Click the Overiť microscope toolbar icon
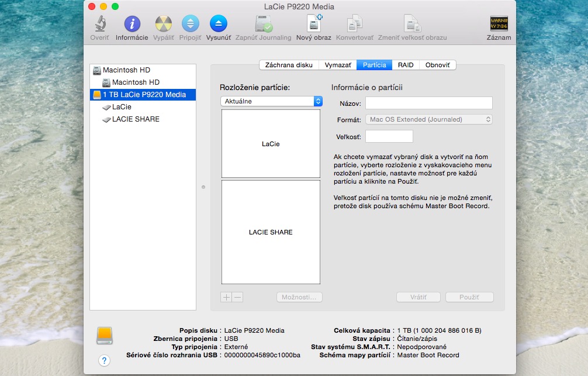 100,23
